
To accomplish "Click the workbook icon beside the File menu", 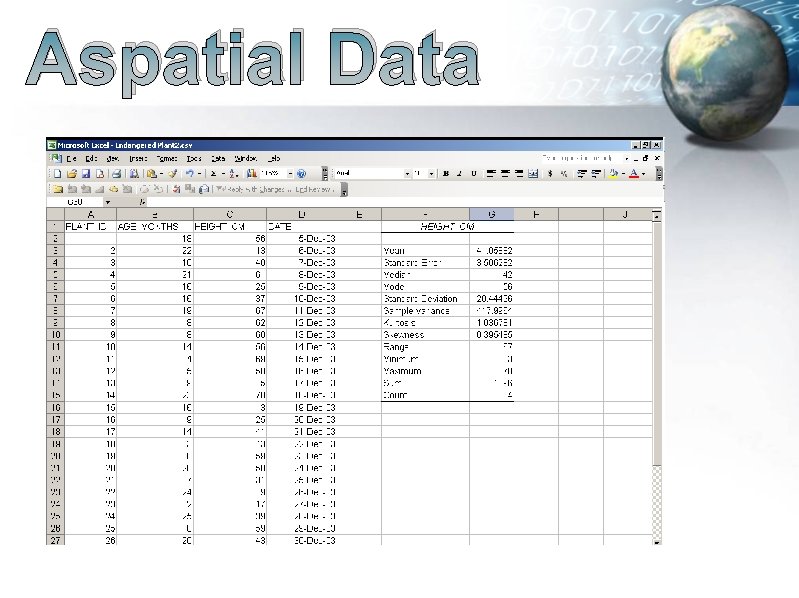I will pyautogui.click(x=56, y=158).
